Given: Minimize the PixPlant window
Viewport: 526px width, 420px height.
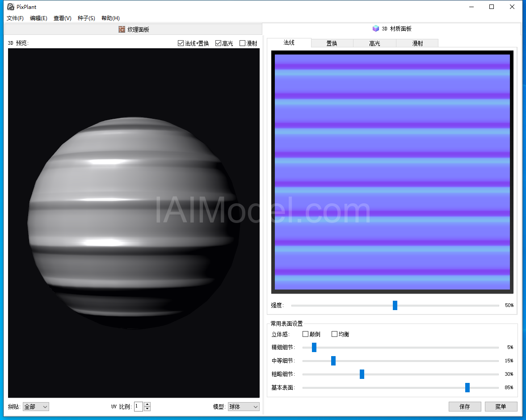Looking at the screenshot, I should [471, 7].
